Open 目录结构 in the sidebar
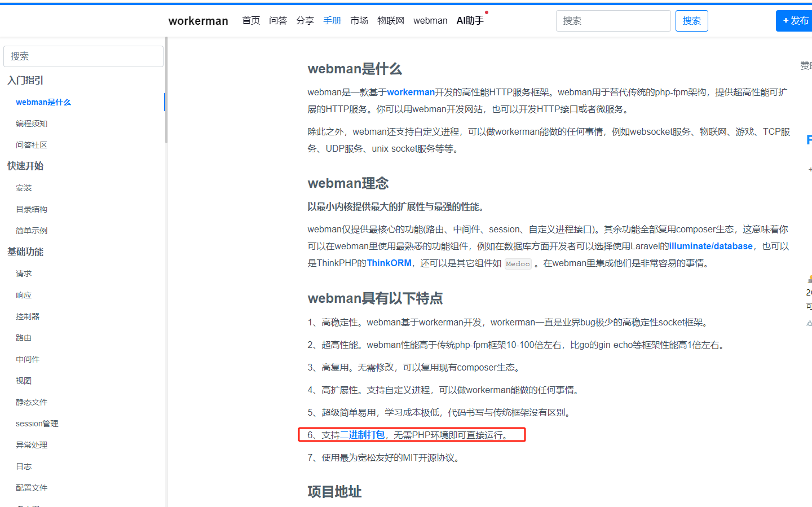The image size is (812, 507). coord(32,209)
